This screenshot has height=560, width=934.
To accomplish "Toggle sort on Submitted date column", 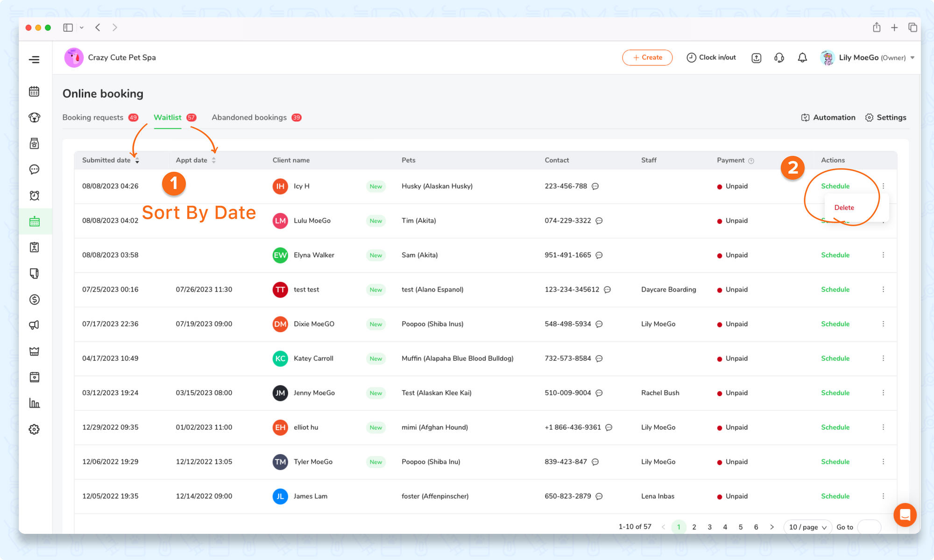I will [137, 160].
